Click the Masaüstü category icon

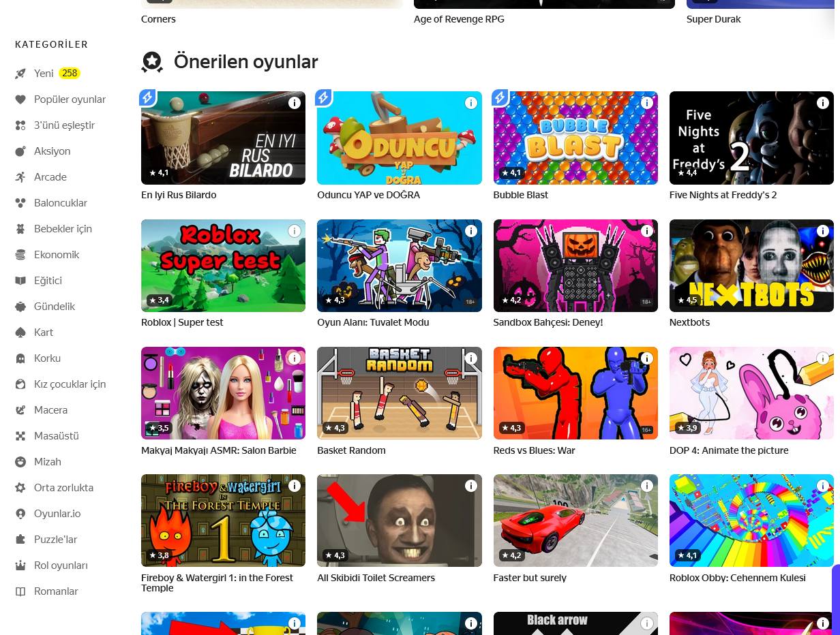pyautogui.click(x=20, y=436)
